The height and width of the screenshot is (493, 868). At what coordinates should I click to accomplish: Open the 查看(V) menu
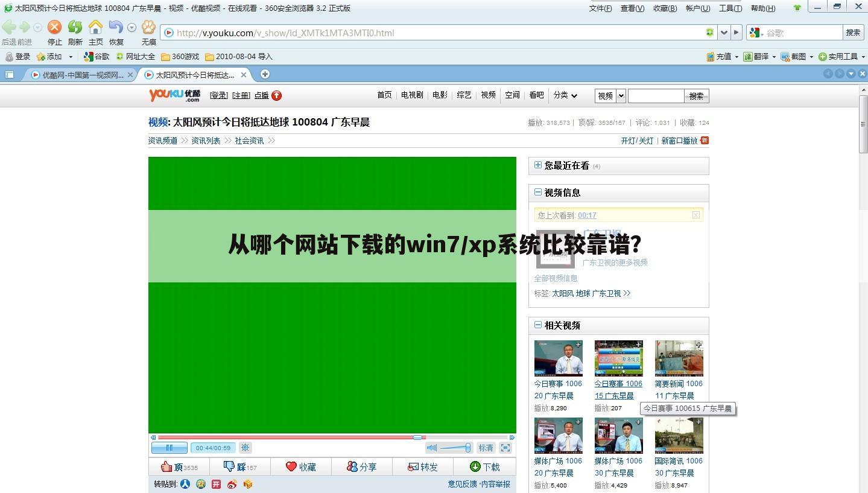tap(632, 8)
